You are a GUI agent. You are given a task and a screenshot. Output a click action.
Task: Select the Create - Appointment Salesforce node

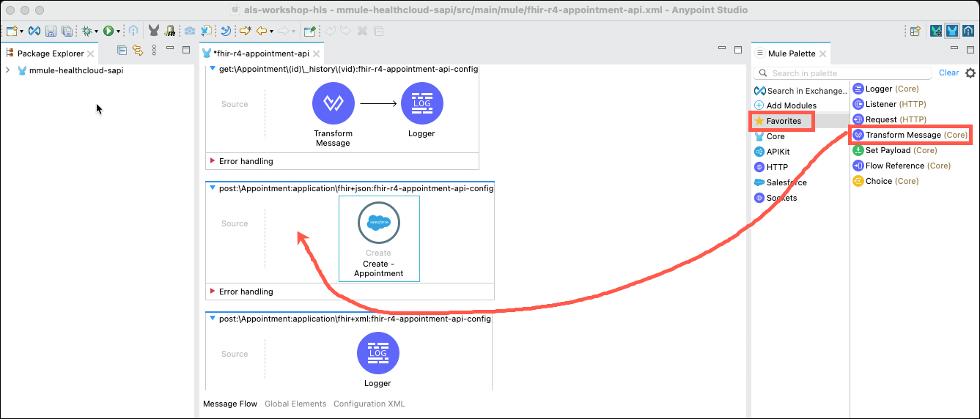pyautogui.click(x=379, y=238)
